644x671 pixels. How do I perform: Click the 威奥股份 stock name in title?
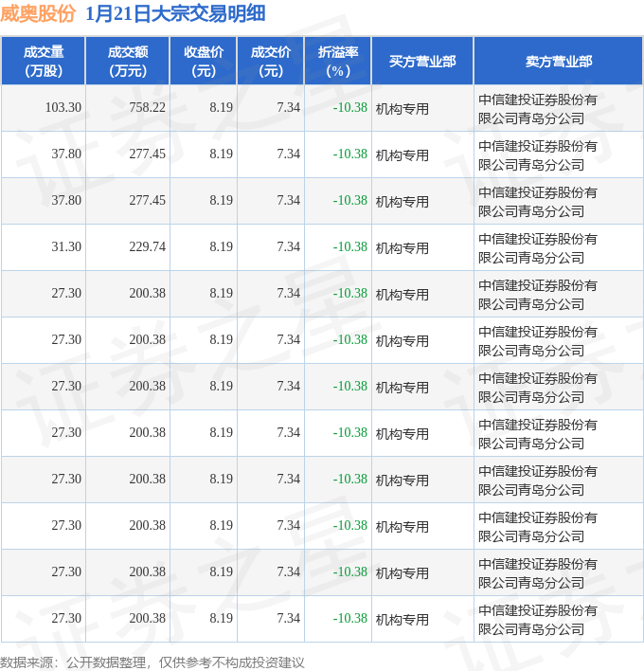click(39, 13)
